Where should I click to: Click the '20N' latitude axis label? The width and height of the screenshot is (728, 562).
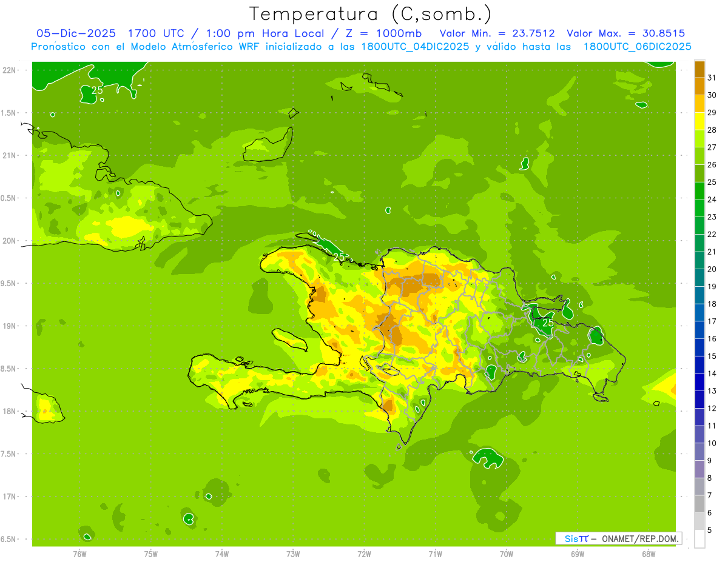(x=9, y=241)
